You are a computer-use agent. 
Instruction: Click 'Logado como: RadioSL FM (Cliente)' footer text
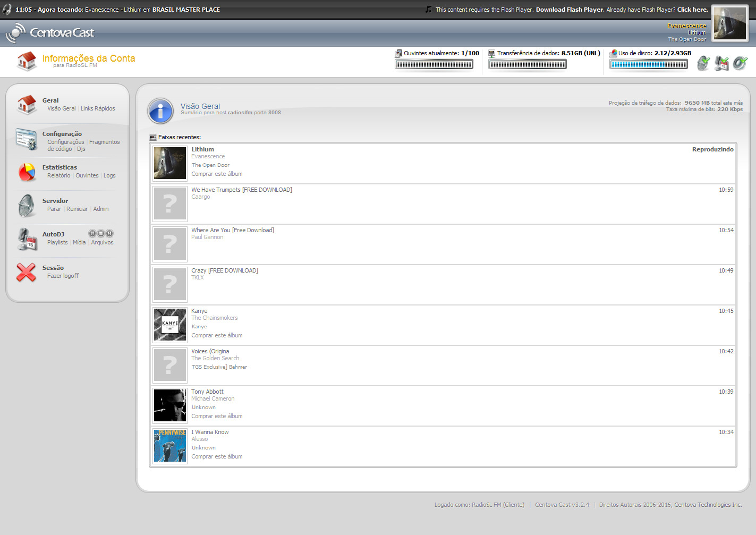point(479,505)
